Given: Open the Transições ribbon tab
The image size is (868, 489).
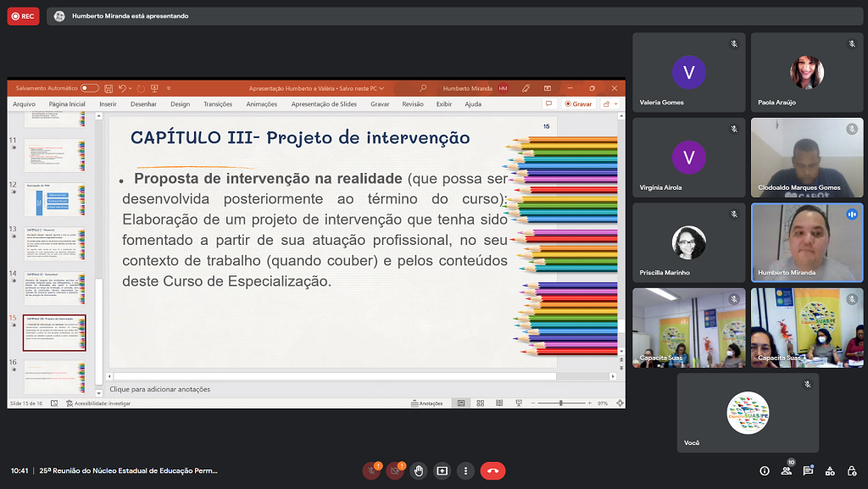Looking at the screenshot, I should coord(218,104).
